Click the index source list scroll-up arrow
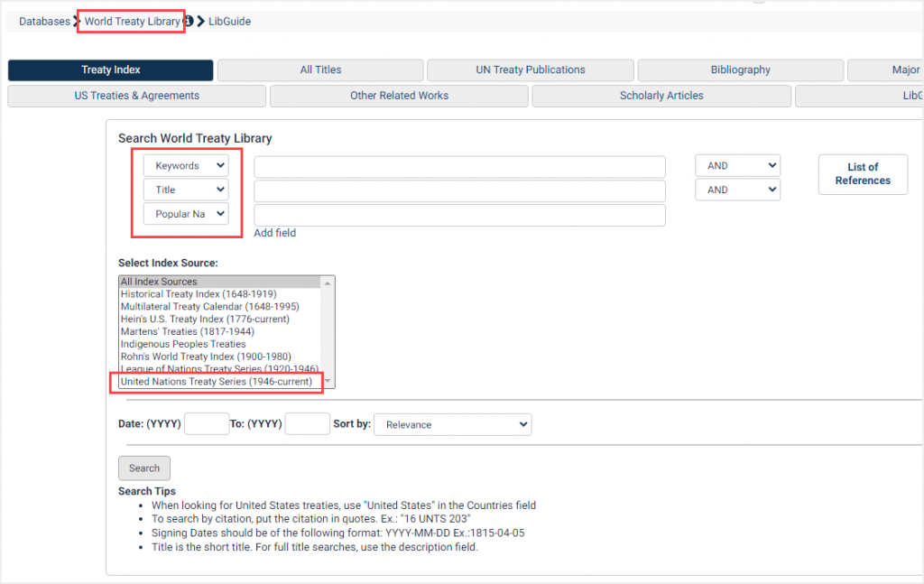Viewport: 924px width, 584px height. tap(328, 283)
